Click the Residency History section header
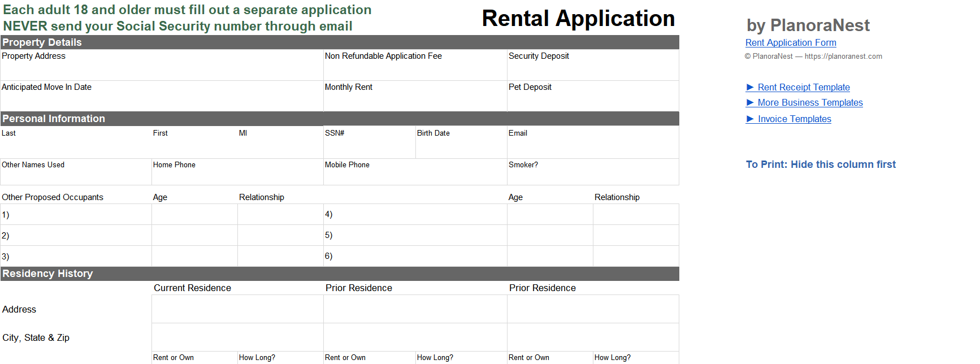The height and width of the screenshot is (364, 980). [340, 274]
